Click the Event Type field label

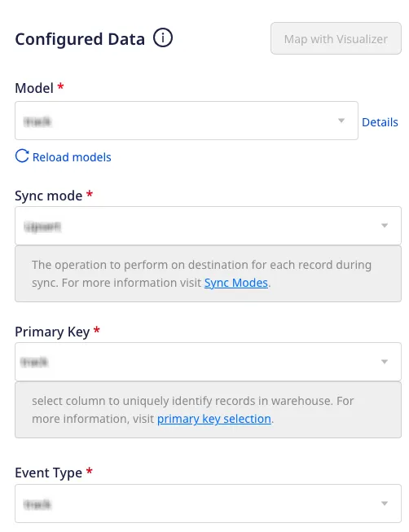(x=49, y=473)
